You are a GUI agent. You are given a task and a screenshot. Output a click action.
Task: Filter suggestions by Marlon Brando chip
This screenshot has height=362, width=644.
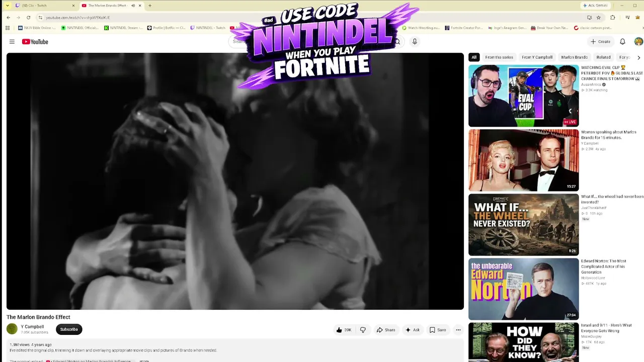click(574, 57)
